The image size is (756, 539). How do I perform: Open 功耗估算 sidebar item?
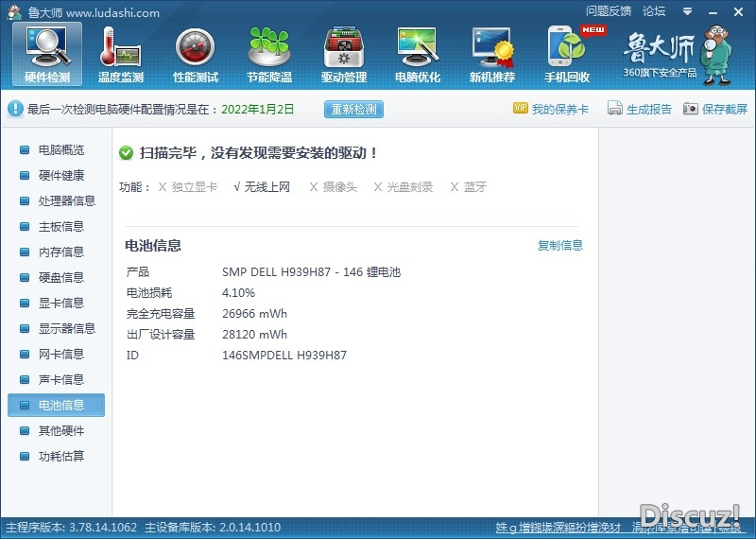point(60,457)
